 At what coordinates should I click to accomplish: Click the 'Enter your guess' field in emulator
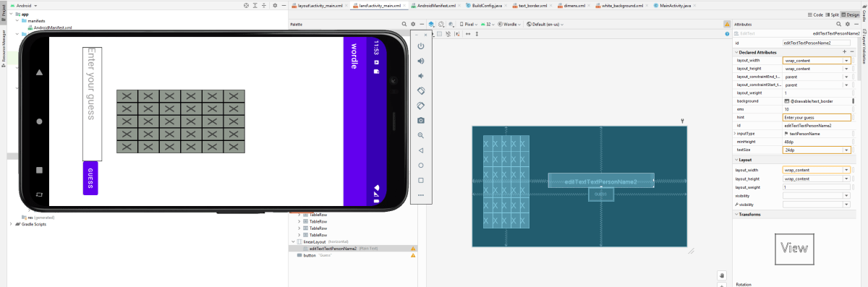[x=91, y=103]
